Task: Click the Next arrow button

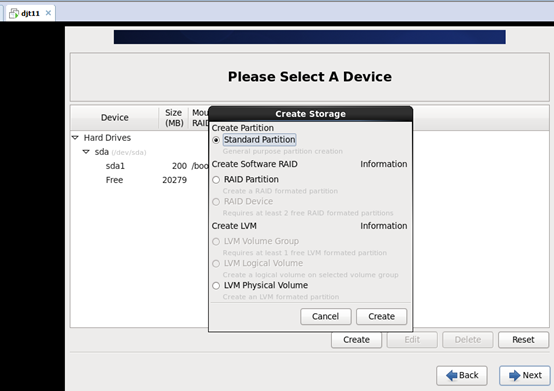Action: (x=525, y=375)
